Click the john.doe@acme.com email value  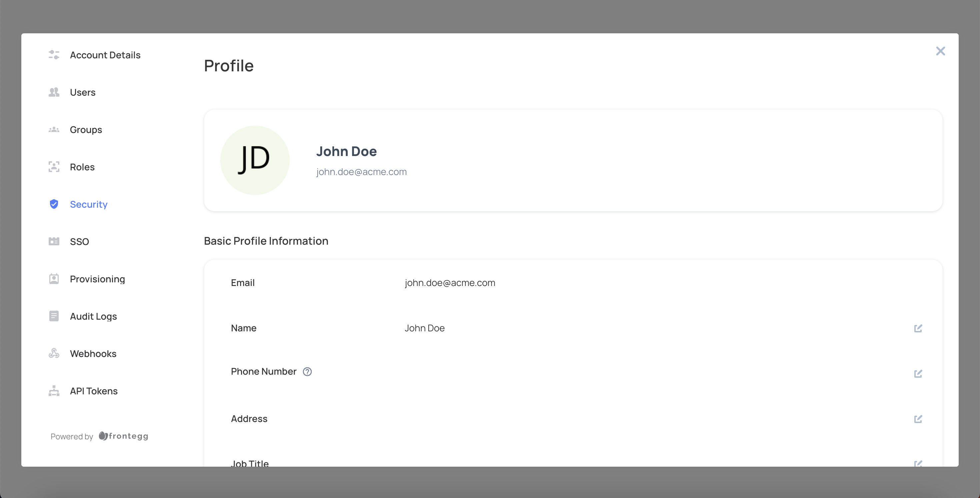pyautogui.click(x=450, y=283)
